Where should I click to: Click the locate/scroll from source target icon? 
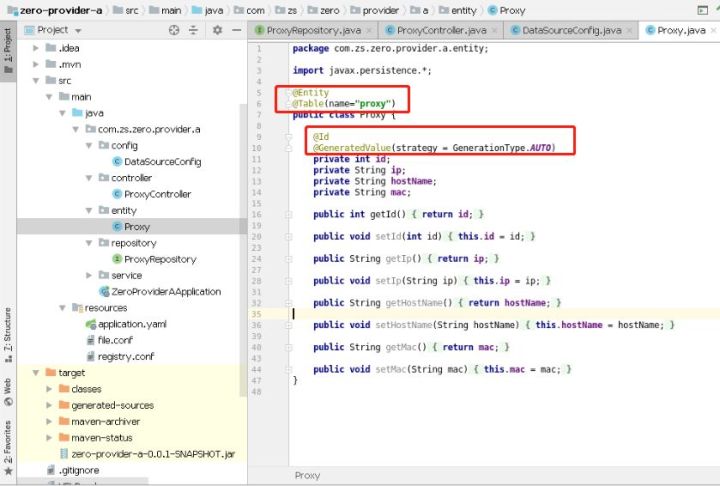(174, 30)
